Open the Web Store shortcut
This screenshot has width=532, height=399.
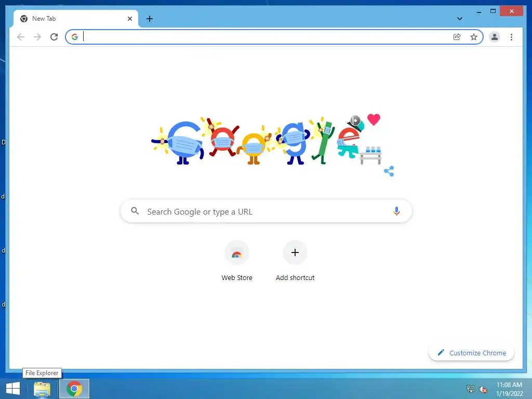click(x=237, y=261)
